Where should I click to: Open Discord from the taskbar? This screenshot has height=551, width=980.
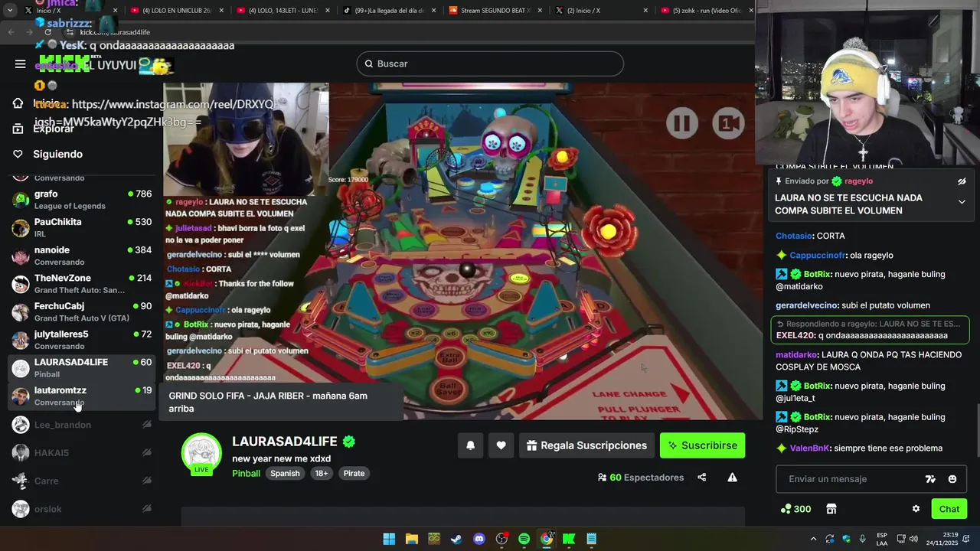tap(479, 539)
